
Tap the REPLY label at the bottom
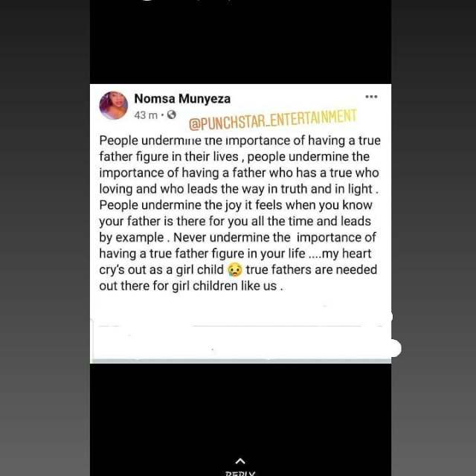pos(240,473)
